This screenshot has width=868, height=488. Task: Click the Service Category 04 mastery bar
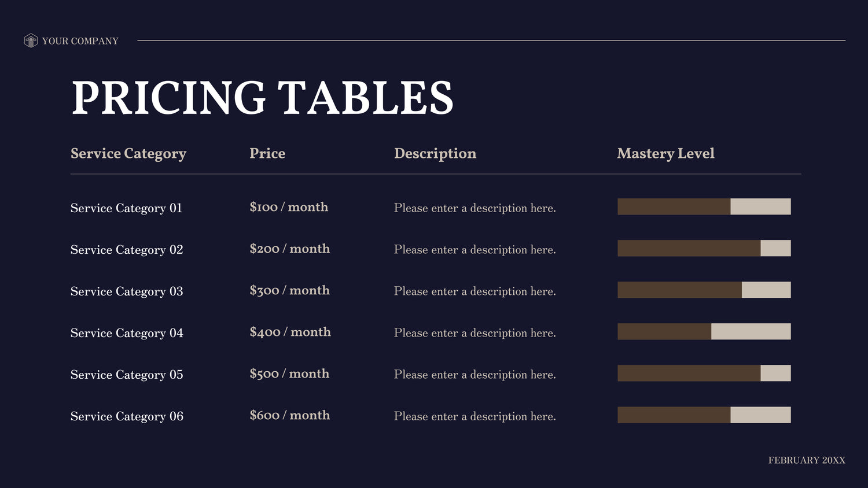click(704, 331)
